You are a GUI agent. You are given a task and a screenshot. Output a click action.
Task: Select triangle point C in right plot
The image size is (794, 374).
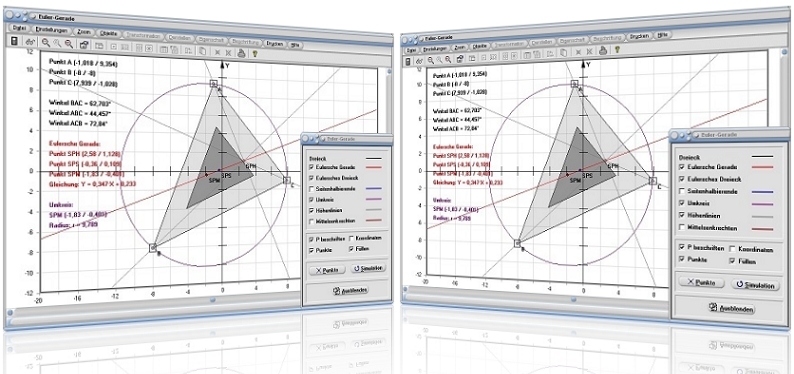tap(653, 181)
